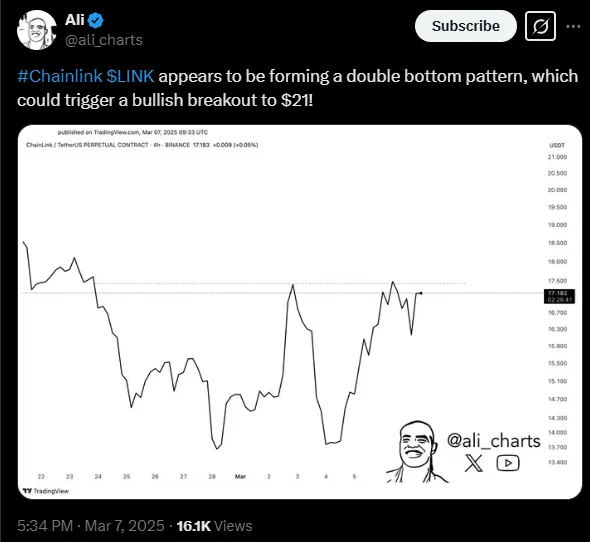Viewport: 590px width, 542px height.
Task: Click the @ali_charts watermark text on chart
Action: click(494, 440)
